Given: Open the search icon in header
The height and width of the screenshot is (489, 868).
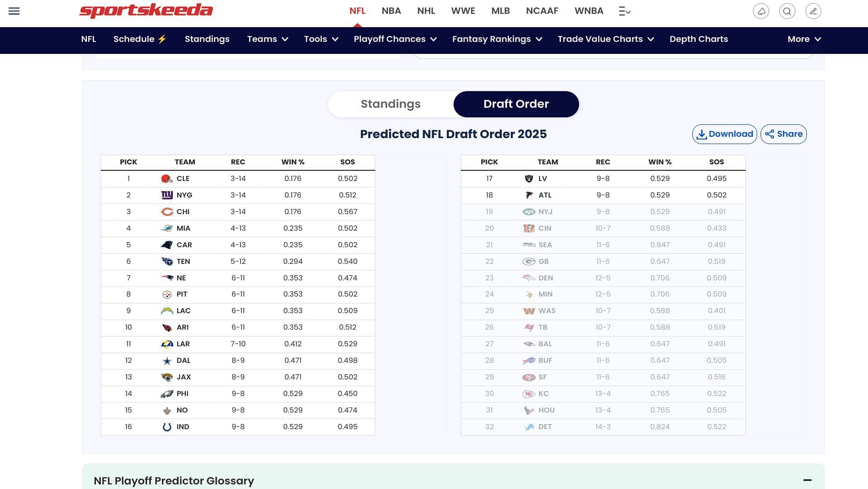Looking at the screenshot, I should pyautogui.click(x=787, y=11).
